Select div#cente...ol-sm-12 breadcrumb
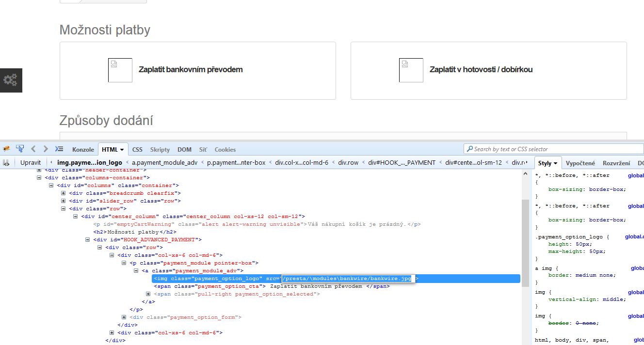The height and width of the screenshot is (345, 644). point(474,163)
